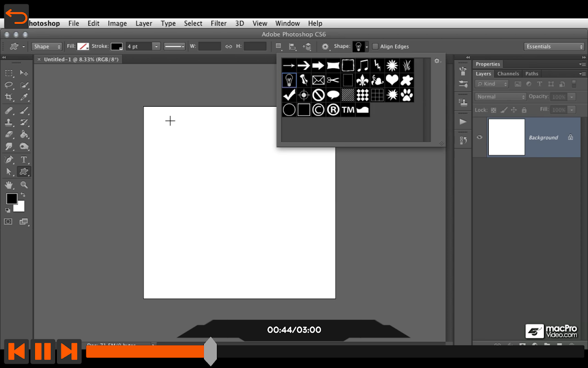Open the Filter menu

click(218, 23)
